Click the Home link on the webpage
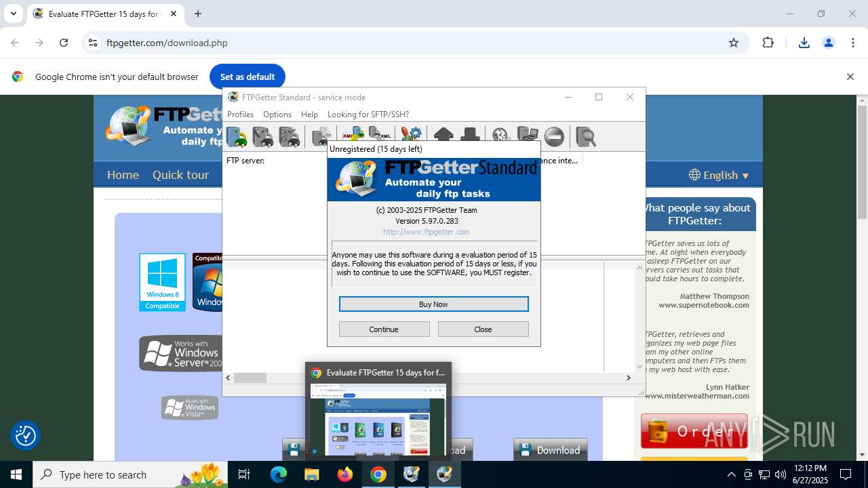Viewport: 868px width, 488px height. (x=123, y=175)
